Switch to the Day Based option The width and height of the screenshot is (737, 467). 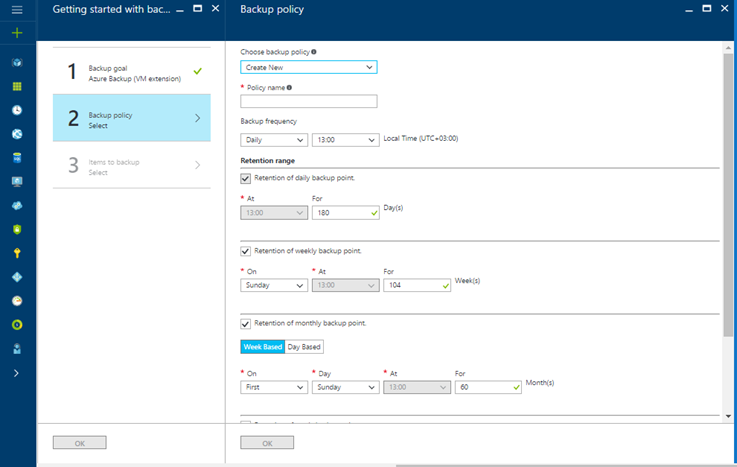pos(304,347)
